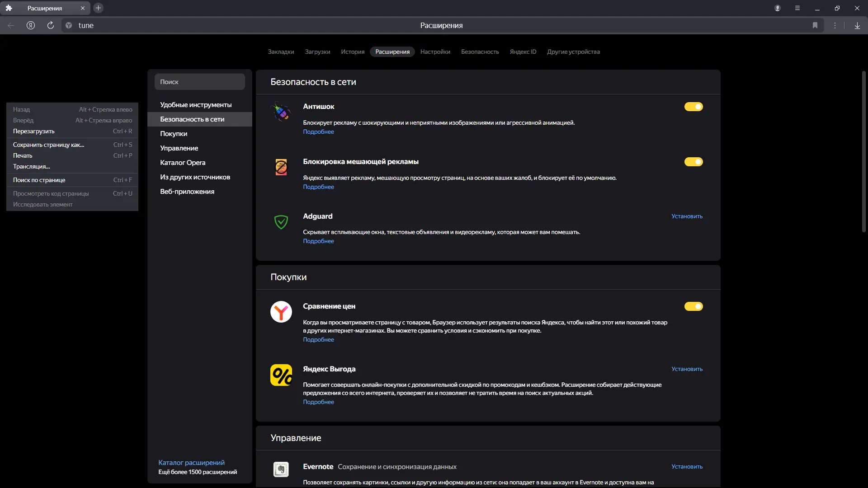The width and height of the screenshot is (868, 488).
Task: Toggle Сравнение цен extension off
Action: pos(693,306)
